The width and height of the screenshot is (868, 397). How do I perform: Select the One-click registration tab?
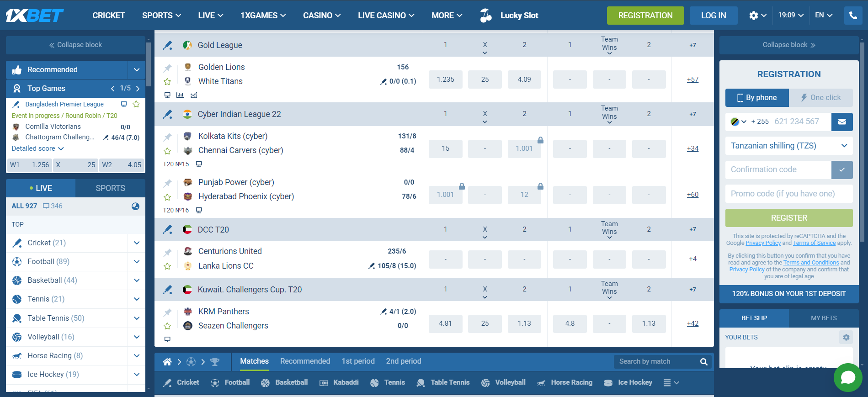821,98
